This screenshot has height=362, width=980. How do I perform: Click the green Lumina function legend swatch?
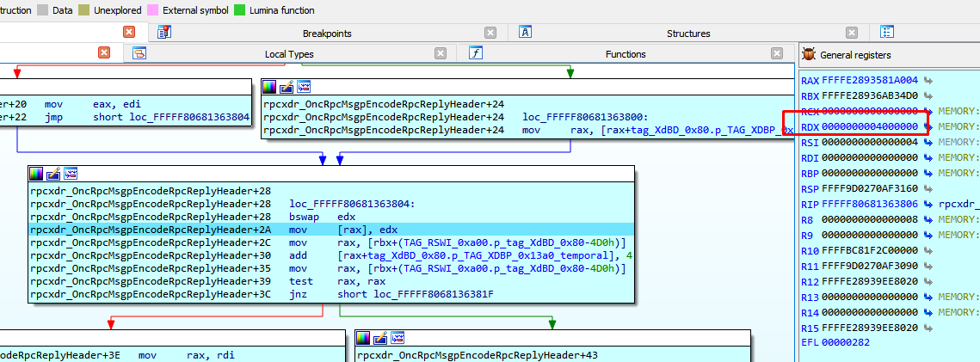click(x=241, y=10)
